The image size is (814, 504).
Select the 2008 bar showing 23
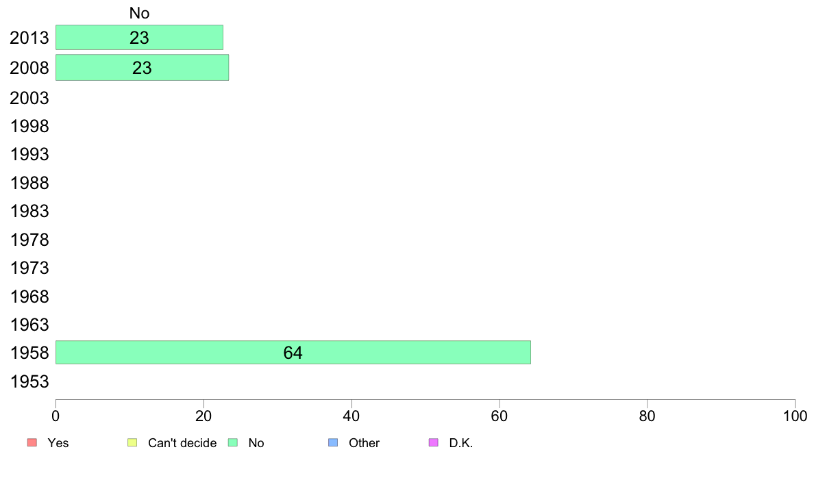click(143, 68)
